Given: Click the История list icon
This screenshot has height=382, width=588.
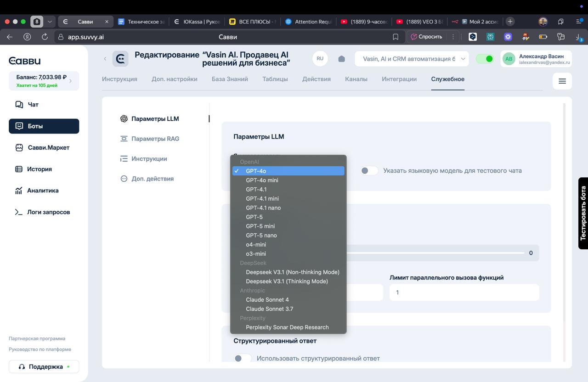Looking at the screenshot, I should click(x=19, y=169).
